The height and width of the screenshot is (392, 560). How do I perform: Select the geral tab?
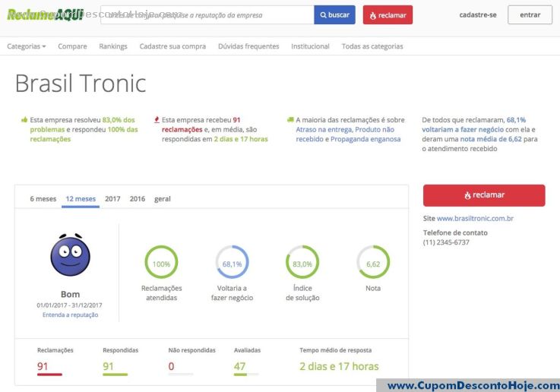click(x=163, y=199)
